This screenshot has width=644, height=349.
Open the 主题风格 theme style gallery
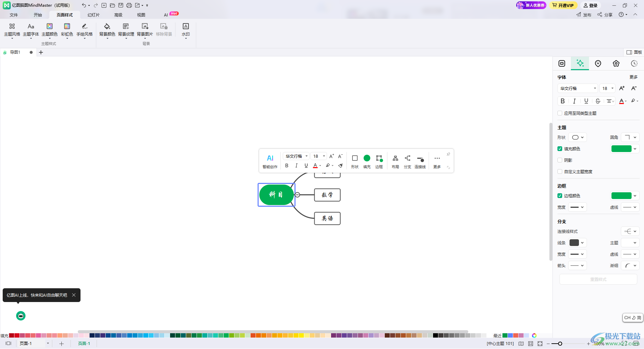pyautogui.click(x=12, y=30)
